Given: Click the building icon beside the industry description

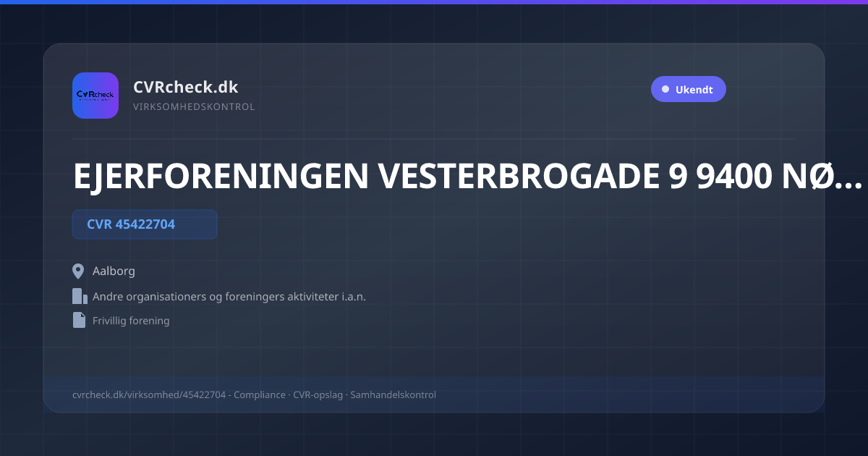Looking at the screenshot, I should 80,296.
